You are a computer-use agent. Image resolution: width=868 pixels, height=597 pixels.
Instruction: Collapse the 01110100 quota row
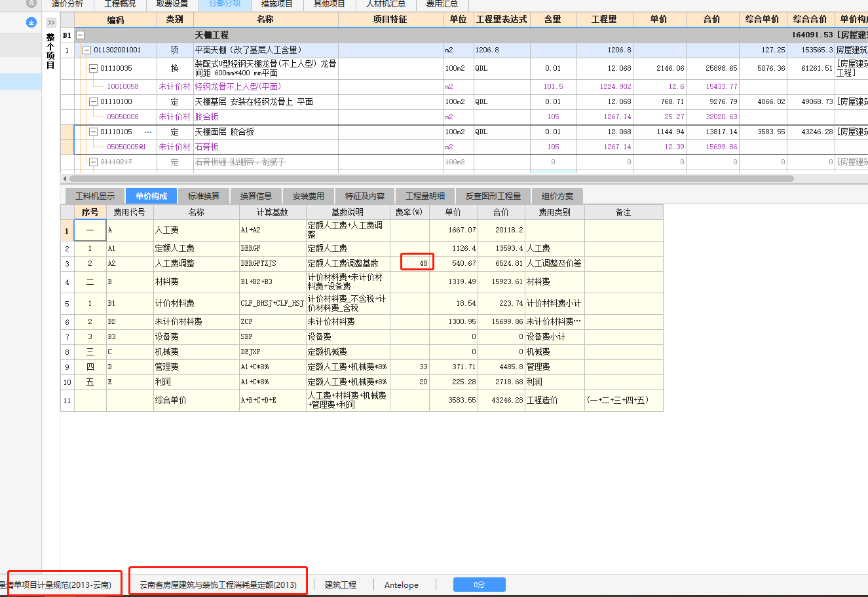pyautogui.click(x=93, y=102)
